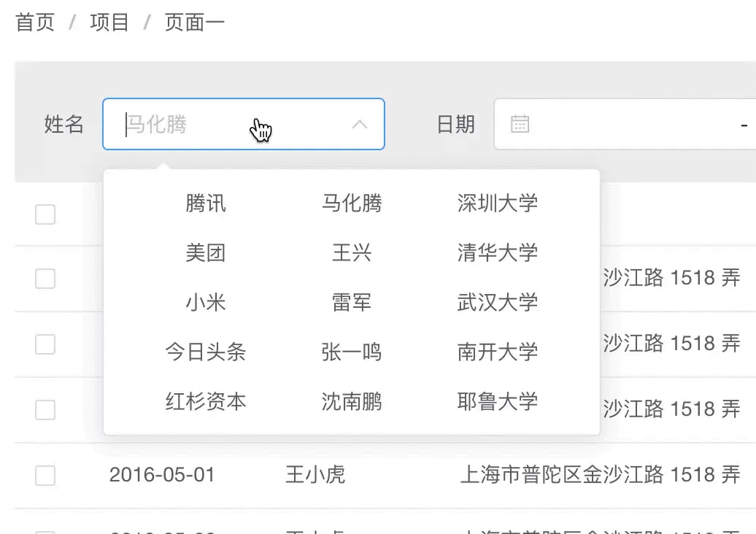Click the name cell 王小虎 in 2016-05-01 row
The height and width of the screenshot is (534, 756).
point(315,475)
